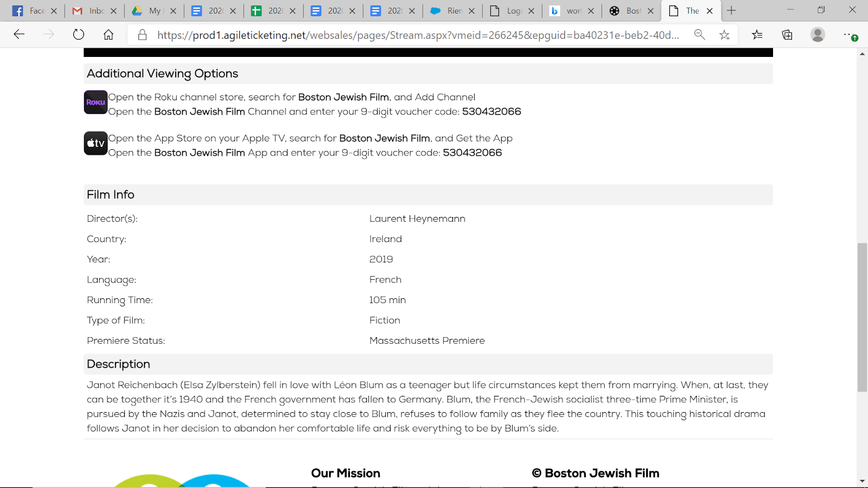Click the film type 'Fiction'
This screenshot has width=868, height=488.
tap(385, 320)
